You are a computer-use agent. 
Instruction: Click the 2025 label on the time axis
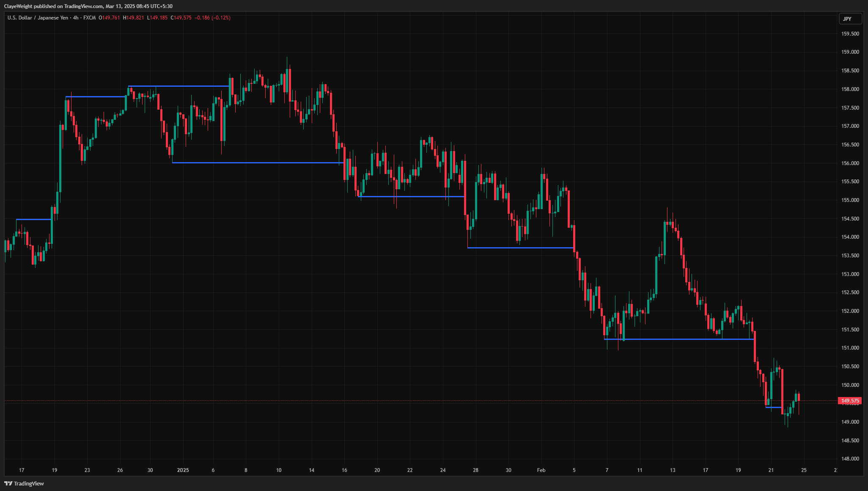[184, 470]
